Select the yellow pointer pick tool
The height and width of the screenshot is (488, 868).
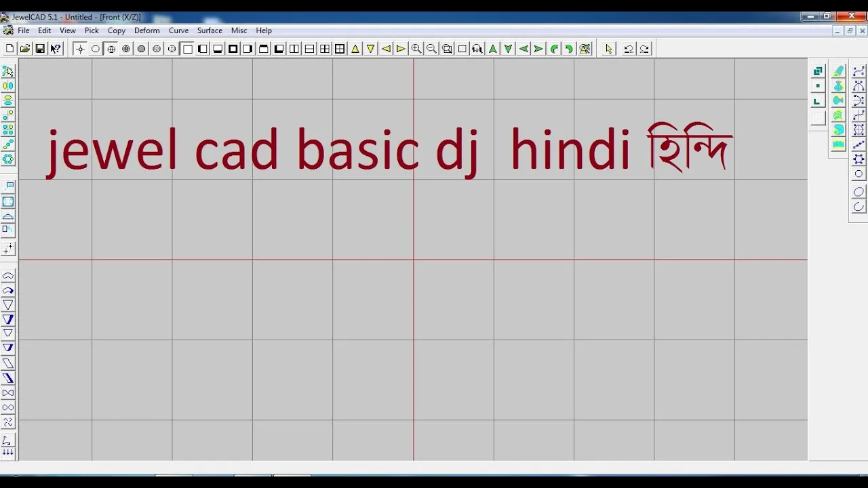(609, 49)
